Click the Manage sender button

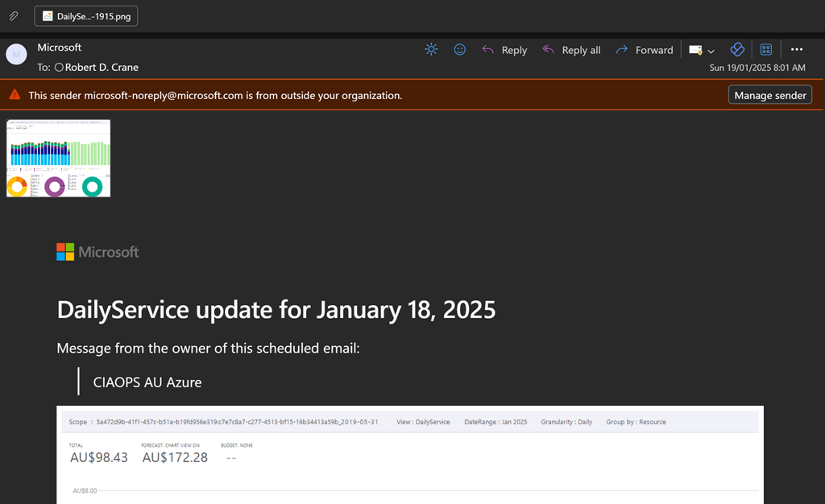click(x=769, y=95)
